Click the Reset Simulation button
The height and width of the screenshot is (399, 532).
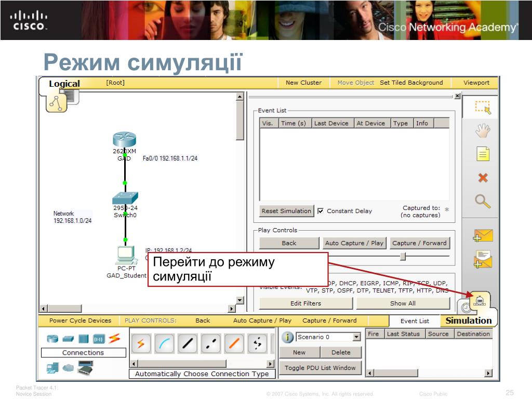(x=286, y=211)
